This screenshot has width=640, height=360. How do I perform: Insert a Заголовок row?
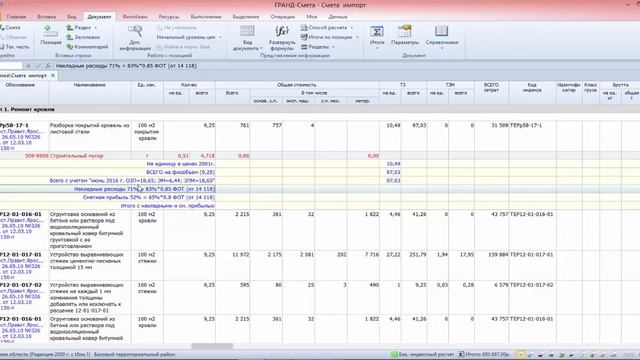coord(83,37)
